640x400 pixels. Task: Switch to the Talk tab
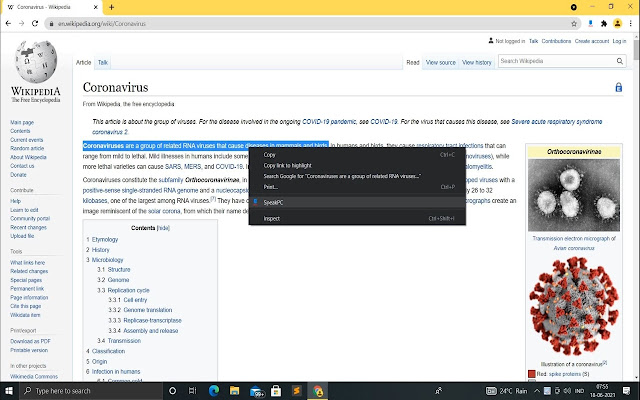coord(103,62)
